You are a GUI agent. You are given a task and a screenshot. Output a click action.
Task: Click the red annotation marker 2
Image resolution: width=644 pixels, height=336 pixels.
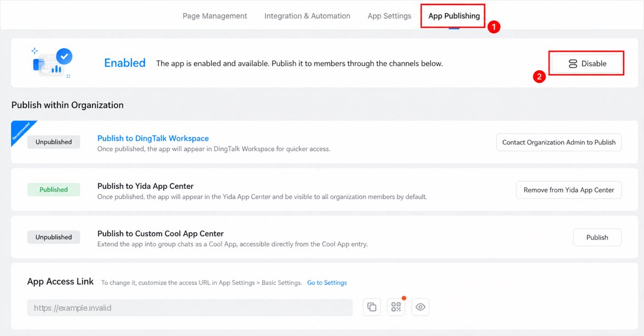(x=539, y=77)
